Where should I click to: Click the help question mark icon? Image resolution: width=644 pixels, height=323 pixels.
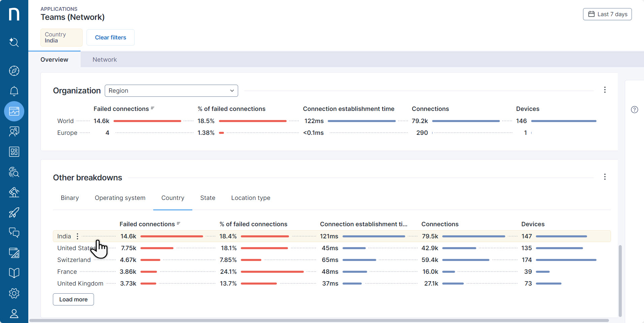tap(634, 110)
